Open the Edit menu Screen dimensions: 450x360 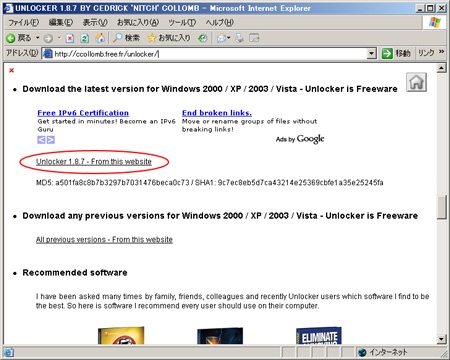point(61,23)
